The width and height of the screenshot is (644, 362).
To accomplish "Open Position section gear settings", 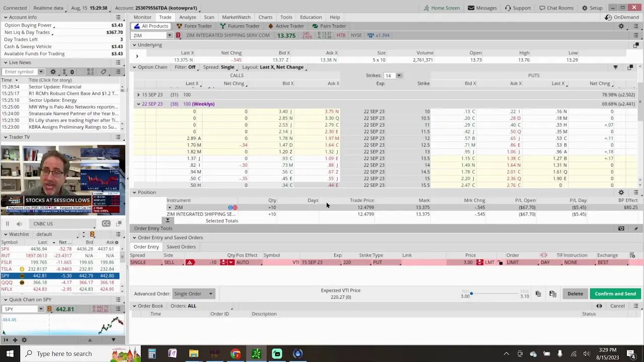I will coord(621,193).
